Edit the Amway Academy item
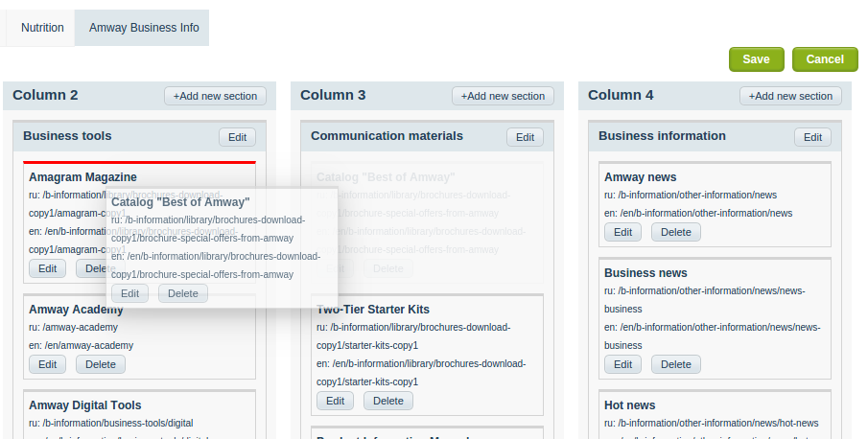 point(47,364)
